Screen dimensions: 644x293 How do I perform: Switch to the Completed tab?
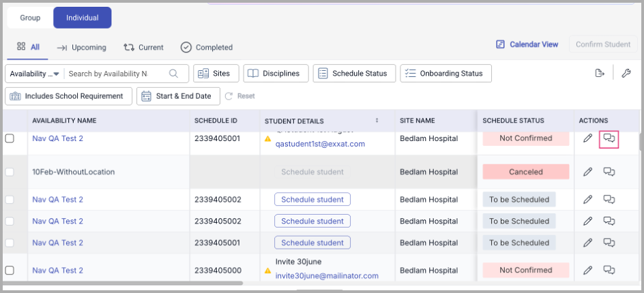(207, 48)
